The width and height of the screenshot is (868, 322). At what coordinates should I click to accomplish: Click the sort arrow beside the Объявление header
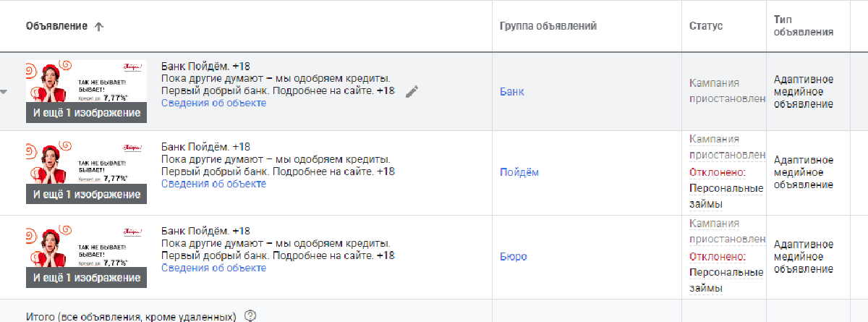tap(99, 27)
